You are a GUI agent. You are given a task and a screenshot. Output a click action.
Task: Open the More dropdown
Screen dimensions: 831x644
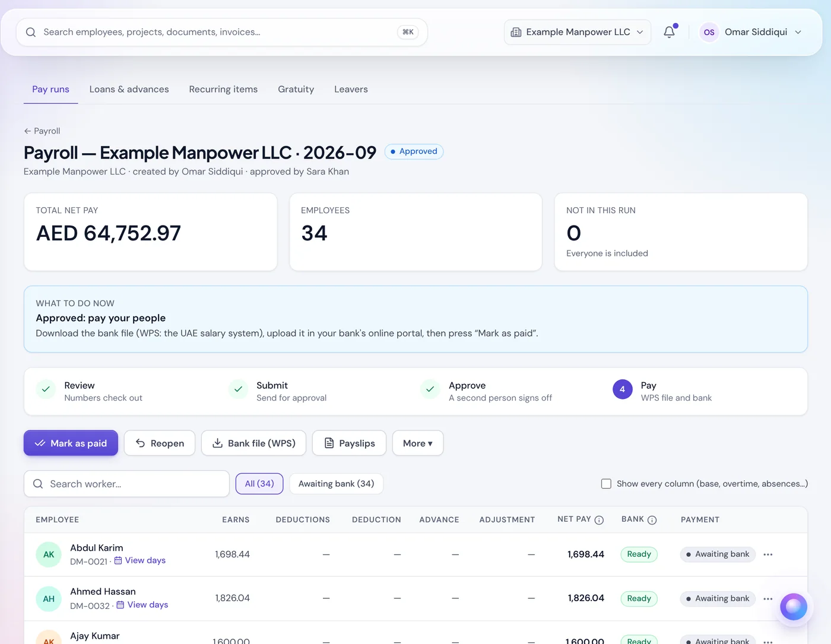(x=418, y=443)
